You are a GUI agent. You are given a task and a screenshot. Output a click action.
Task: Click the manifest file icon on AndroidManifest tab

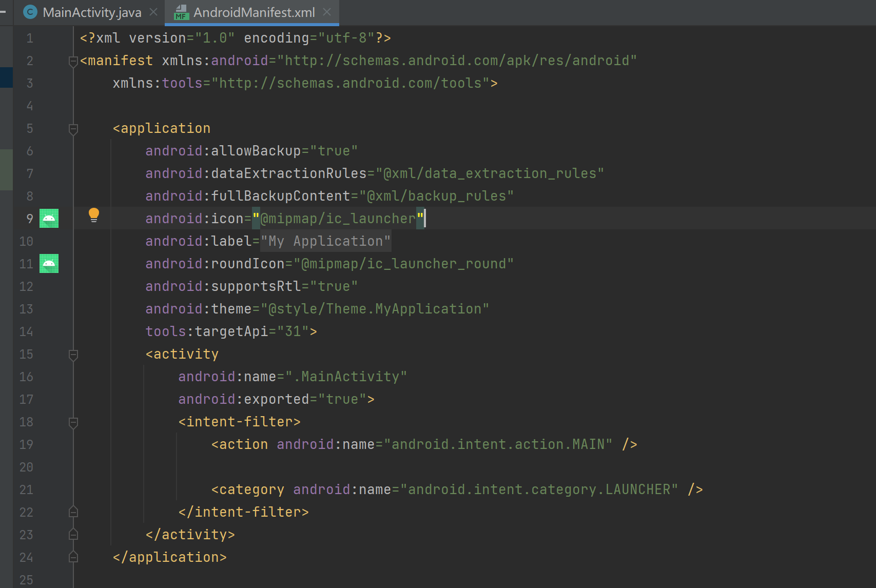pos(181,12)
